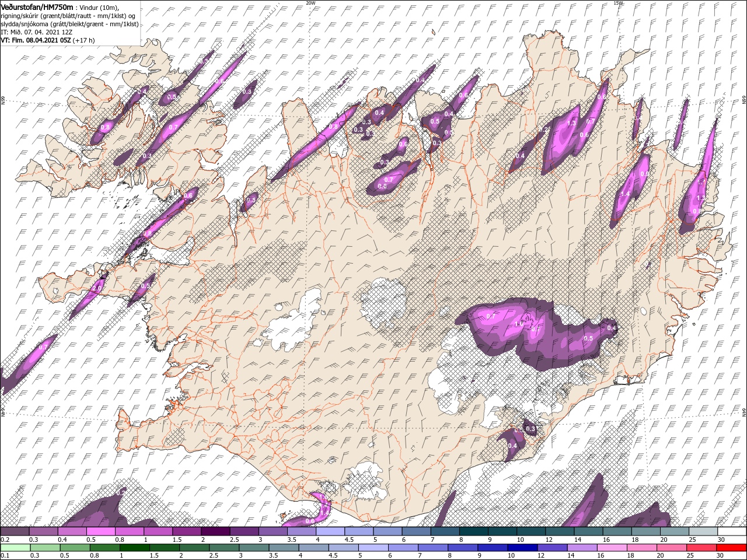Select the dark green 2 rain legend swatch

[x=194, y=548]
